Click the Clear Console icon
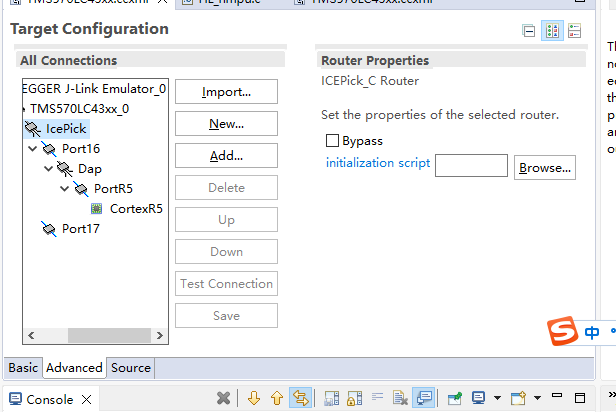This screenshot has width=616, height=412. pyautogui.click(x=400, y=398)
